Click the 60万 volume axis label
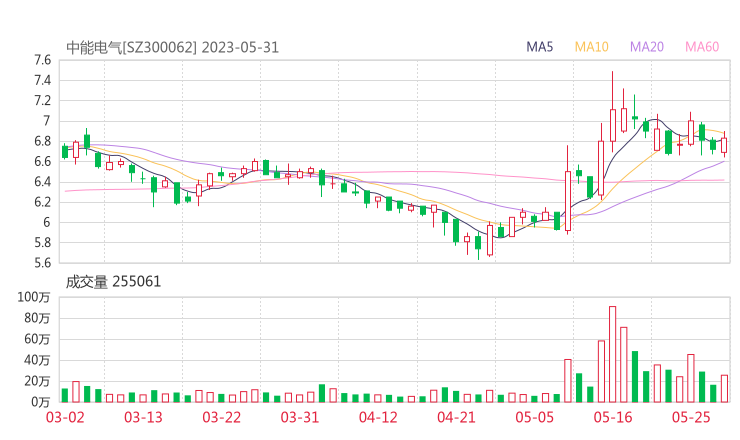The height and width of the screenshot is (440, 740). (37, 339)
